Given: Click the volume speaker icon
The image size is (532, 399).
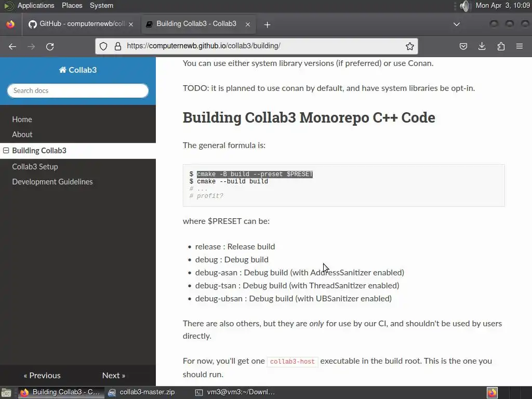Looking at the screenshot, I should pos(465,6).
